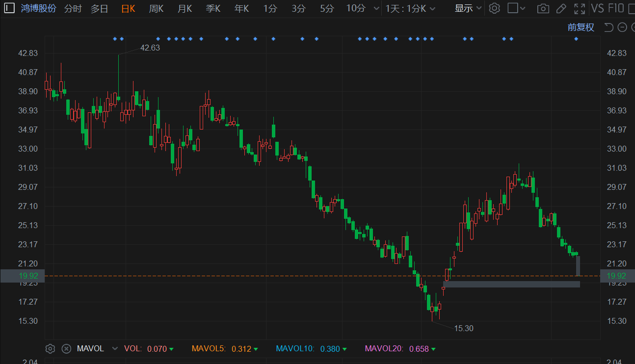The image size is (635, 364).
Task: Click the undo arrow beside 前复权
Action: pyautogui.click(x=609, y=27)
